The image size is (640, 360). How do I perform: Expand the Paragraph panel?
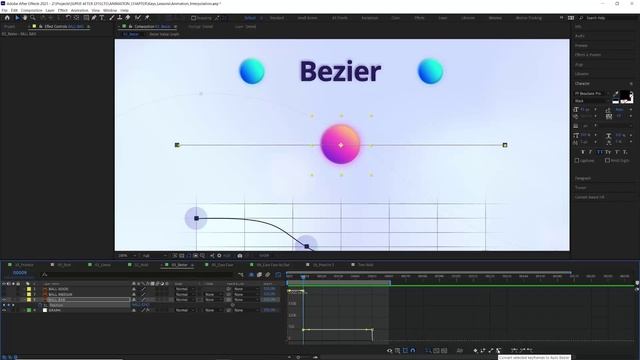click(583, 178)
